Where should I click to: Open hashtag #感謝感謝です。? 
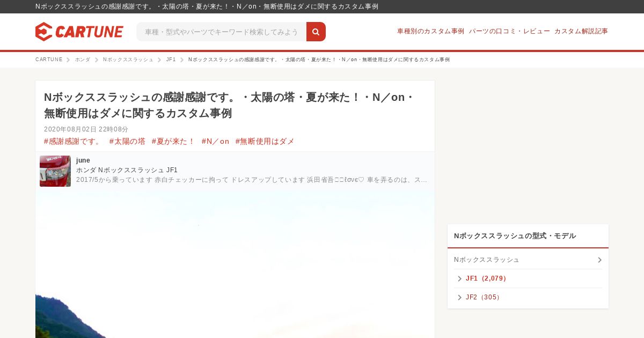(x=73, y=141)
